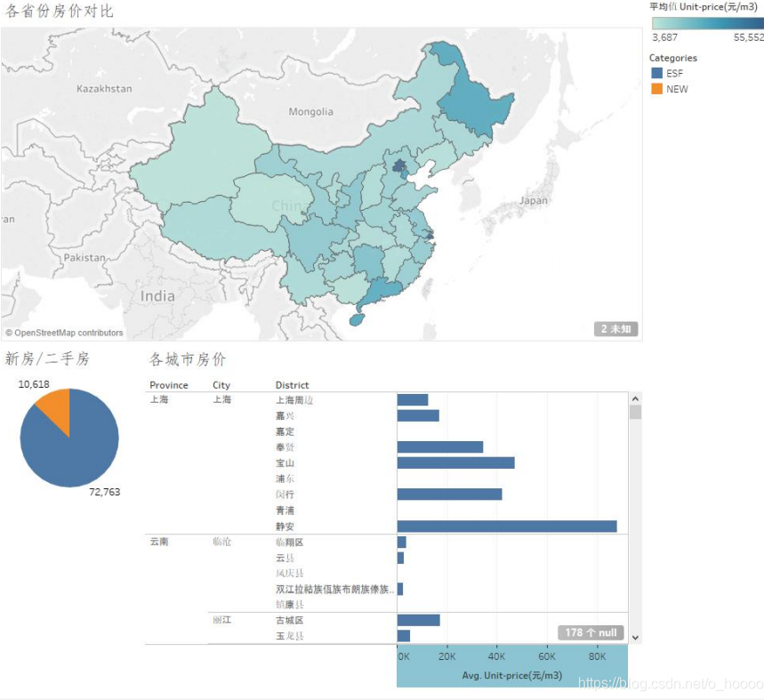Click the 上海 province label
Viewport: 772px width, 700px height.
coord(159,399)
